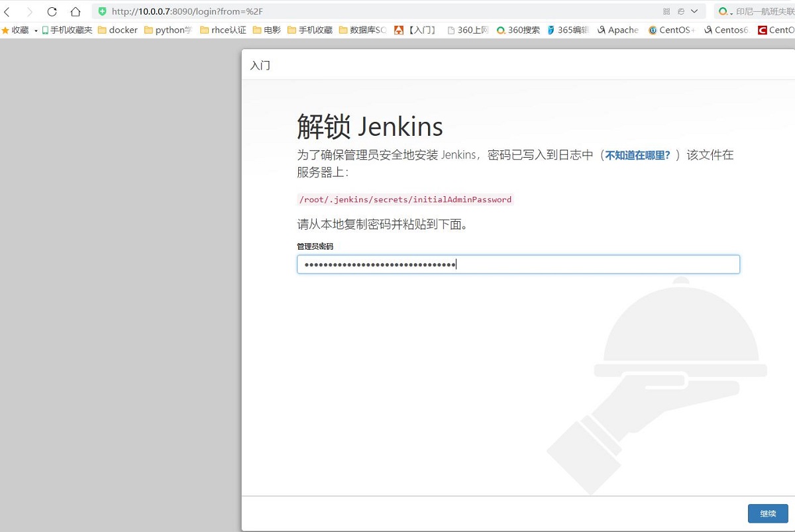The width and height of the screenshot is (795, 532).
Task: Reload the Jenkins login page
Action: click(x=52, y=11)
